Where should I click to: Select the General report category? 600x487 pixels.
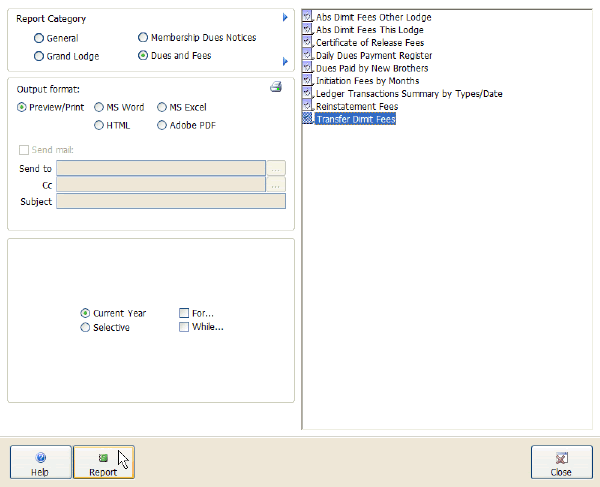(x=39, y=38)
